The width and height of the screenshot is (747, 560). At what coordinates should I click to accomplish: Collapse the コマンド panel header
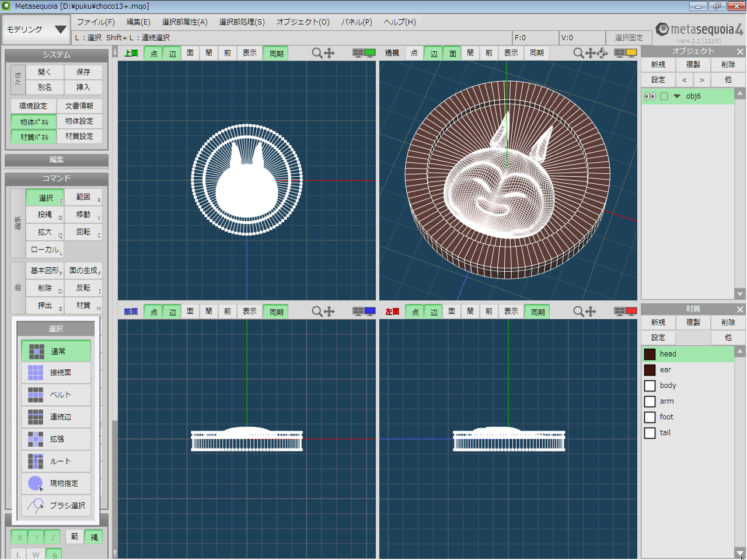57,178
